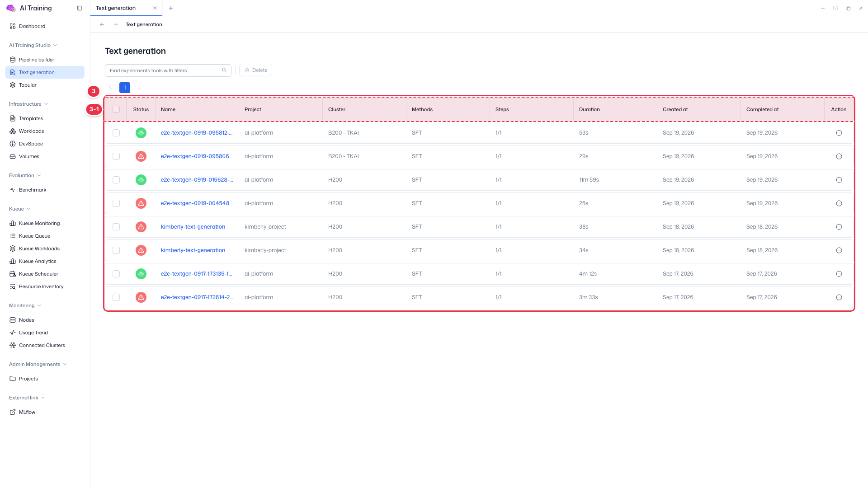Open a new tab with the plus button
Screen dimensions: 868x488
point(170,8)
